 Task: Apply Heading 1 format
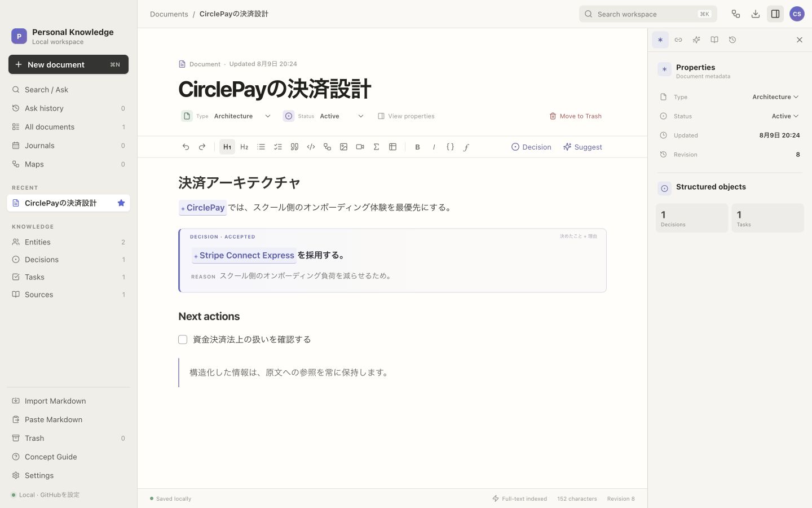[227, 147]
